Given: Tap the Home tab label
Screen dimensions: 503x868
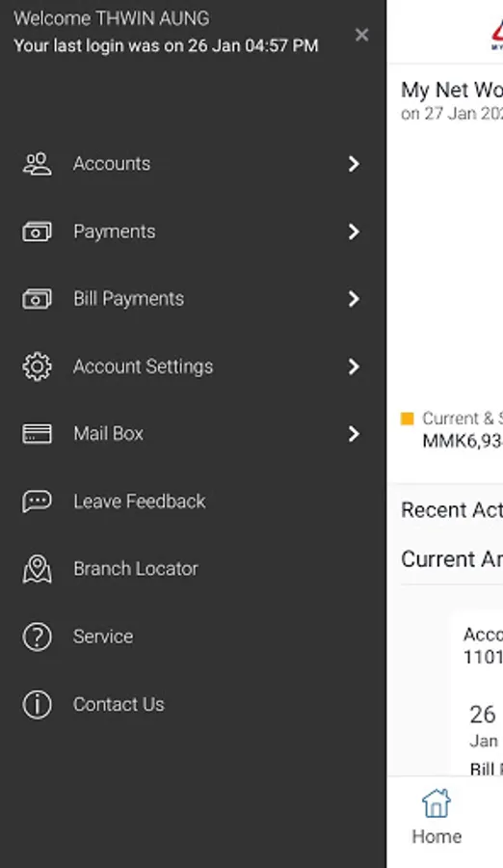Looking at the screenshot, I should coord(437,836).
